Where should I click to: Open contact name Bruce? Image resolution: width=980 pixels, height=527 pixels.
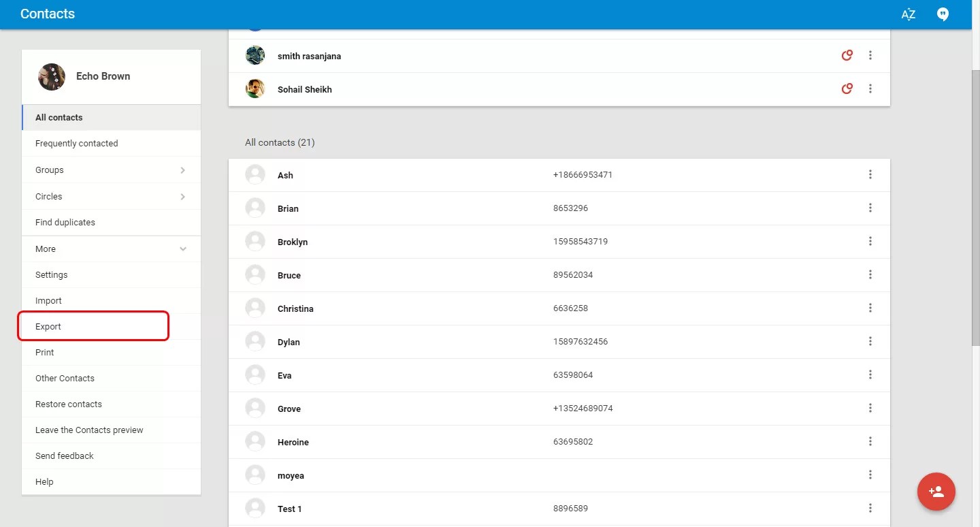tap(289, 276)
